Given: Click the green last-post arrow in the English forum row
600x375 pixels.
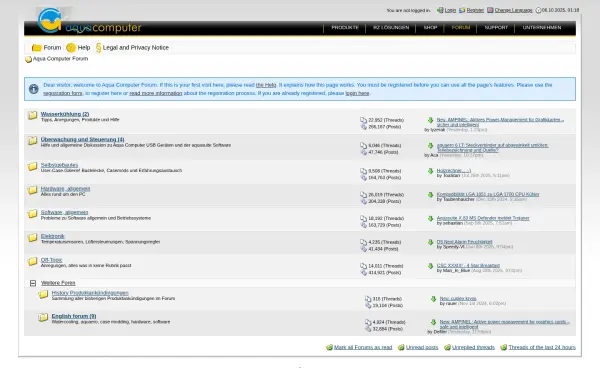Looking at the screenshot, I should click(x=434, y=322).
